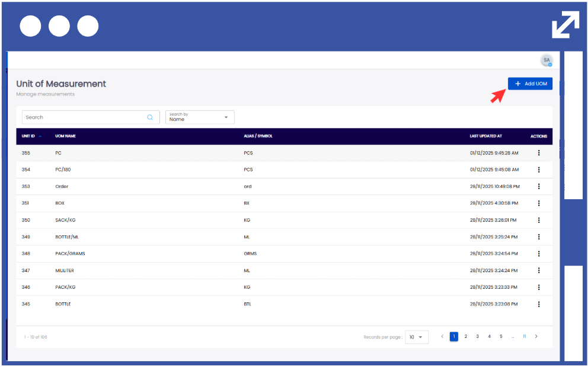The height and width of the screenshot is (367, 588).
Task: Jump to last page 11
Action: pos(524,337)
